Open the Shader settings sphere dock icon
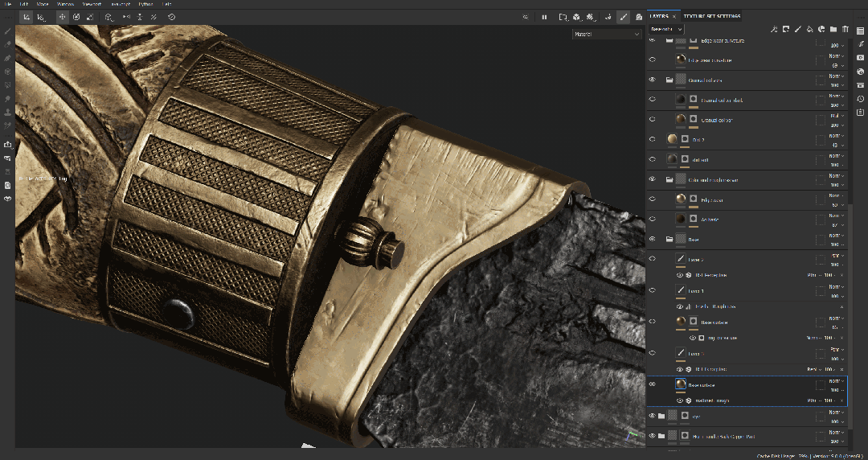The width and height of the screenshot is (868, 460). (x=860, y=72)
